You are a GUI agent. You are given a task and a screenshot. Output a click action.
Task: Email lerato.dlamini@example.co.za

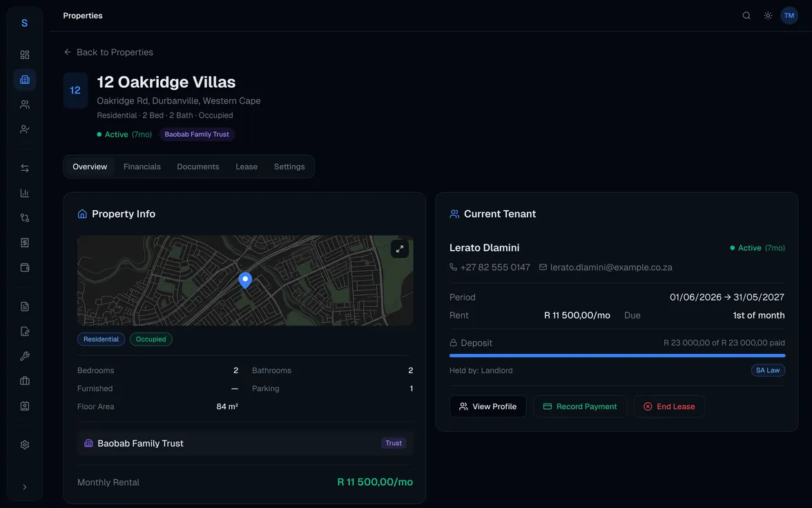(606, 267)
